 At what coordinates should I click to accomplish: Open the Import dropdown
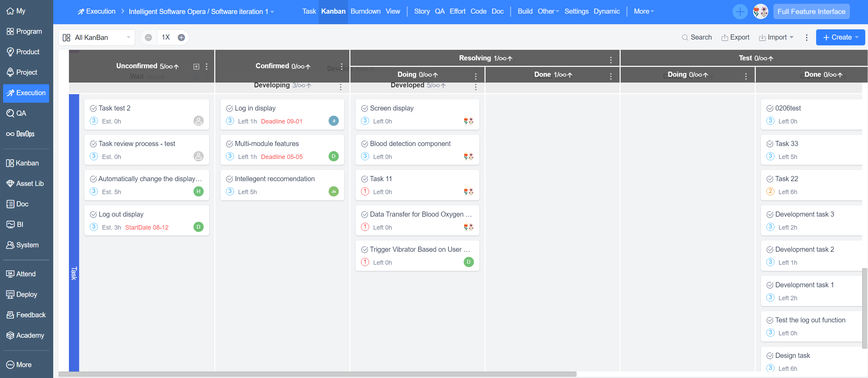click(777, 38)
